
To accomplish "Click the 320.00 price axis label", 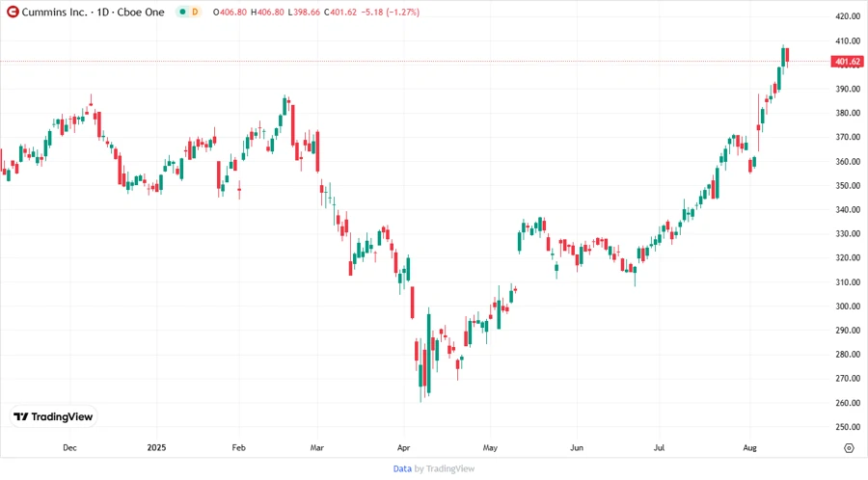I will pos(848,257).
